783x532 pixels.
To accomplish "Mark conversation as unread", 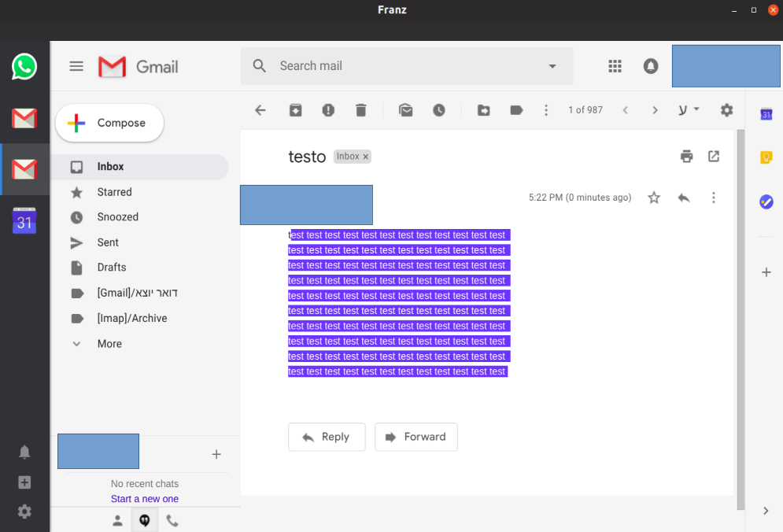I will [406, 110].
